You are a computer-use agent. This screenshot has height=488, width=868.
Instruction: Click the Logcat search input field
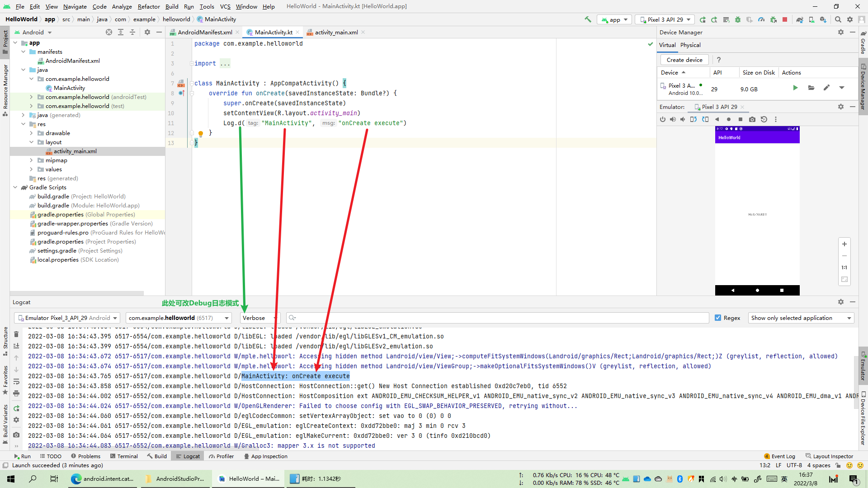497,318
